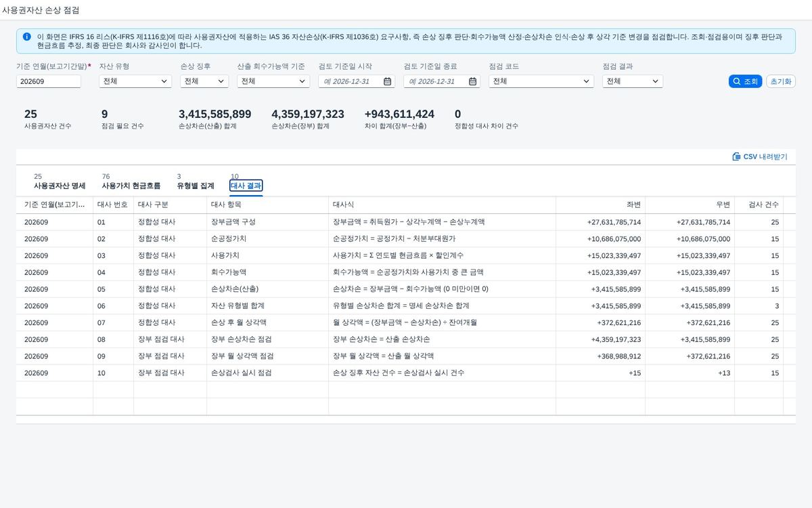Click the 사용권자산 건수 summary value 25
Image resolution: width=812 pixels, height=508 pixels.
pyautogui.click(x=30, y=114)
